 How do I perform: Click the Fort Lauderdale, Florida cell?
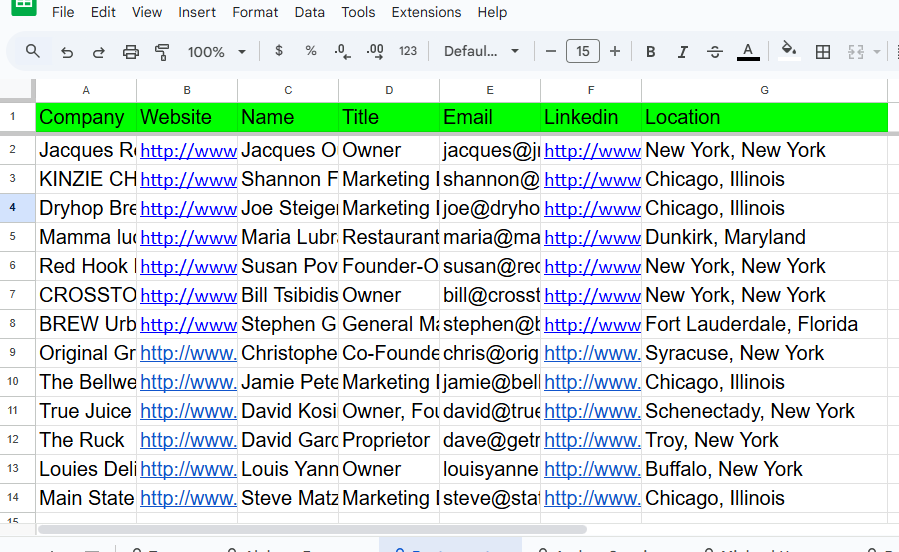[x=764, y=324]
